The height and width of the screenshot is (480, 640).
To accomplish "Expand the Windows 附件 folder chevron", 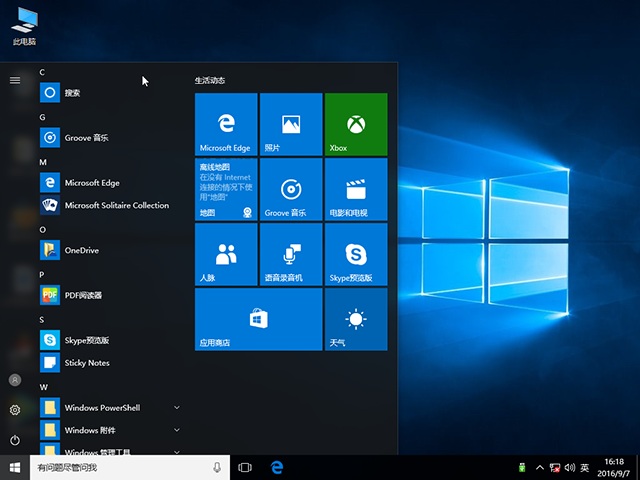I will (177, 430).
